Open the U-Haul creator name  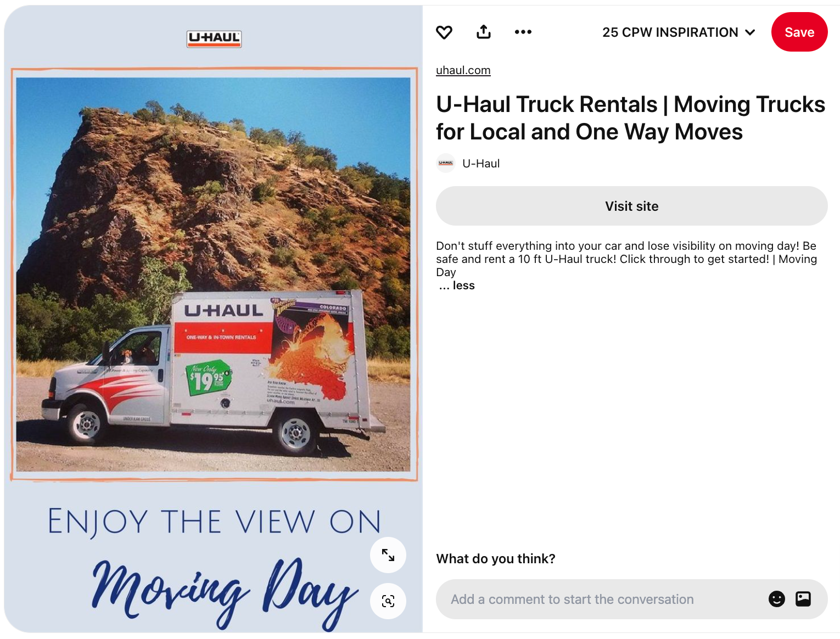pyautogui.click(x=481, y=164)
